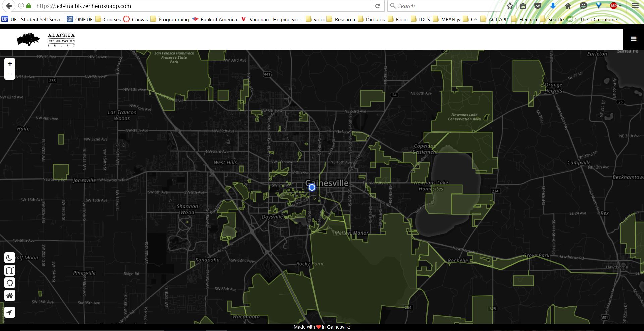Open the tDCS bookmark folder
This screenshot has width=644, height=331.
click(x=421, y=19)
